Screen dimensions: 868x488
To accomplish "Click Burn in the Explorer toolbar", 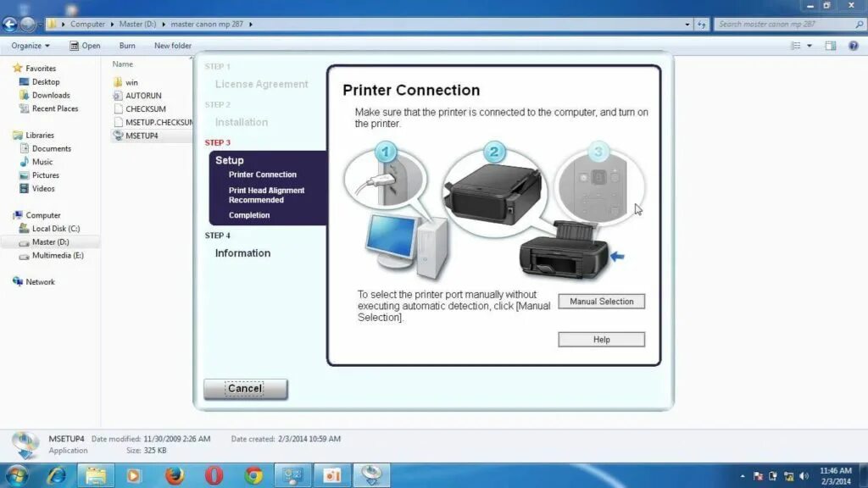I will pos(127,46).
